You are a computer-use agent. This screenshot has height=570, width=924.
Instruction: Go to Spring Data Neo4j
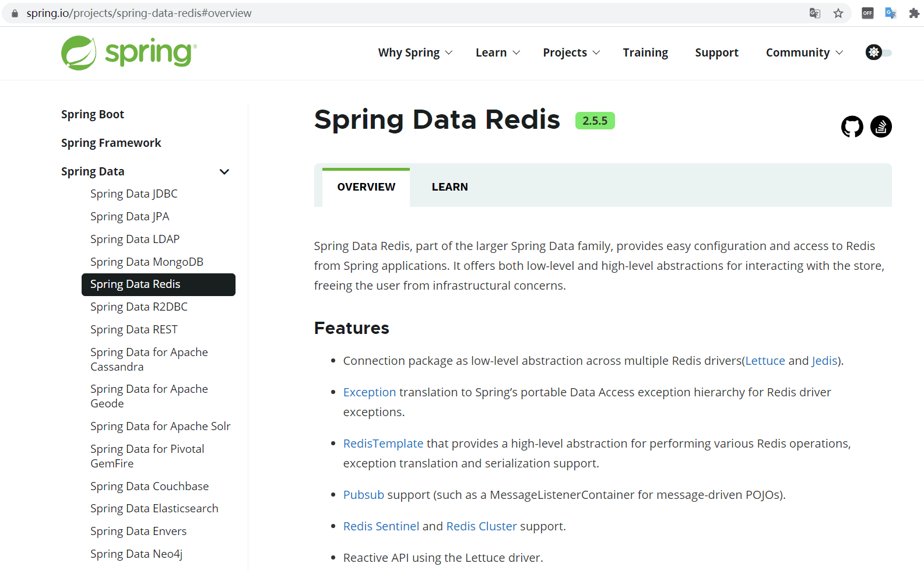[x=136, y=554]
